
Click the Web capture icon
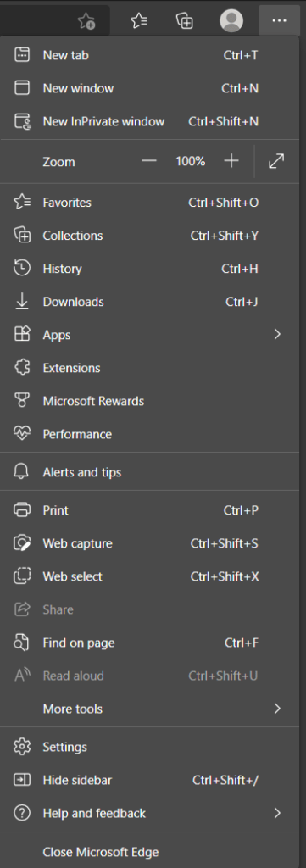coord(21,543)
